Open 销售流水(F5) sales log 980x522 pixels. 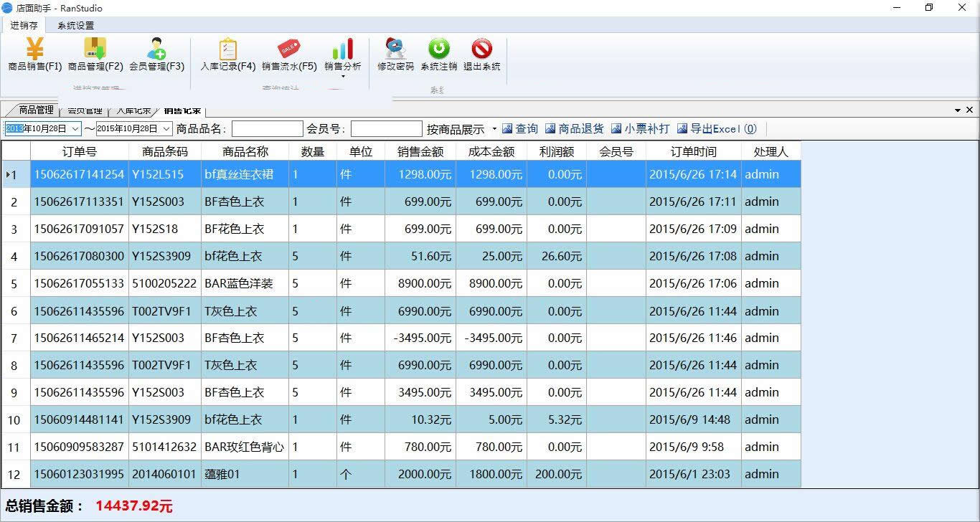point(289,55)
